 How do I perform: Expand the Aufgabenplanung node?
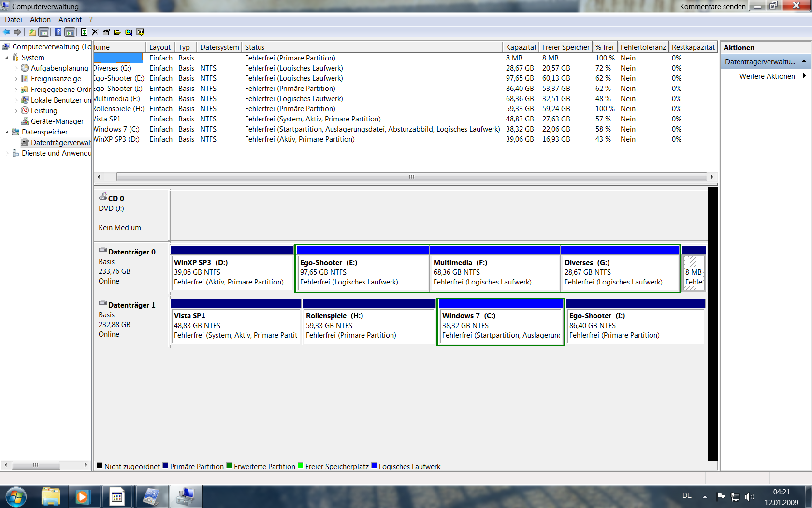pyautogui.click(x=16, y=68)
